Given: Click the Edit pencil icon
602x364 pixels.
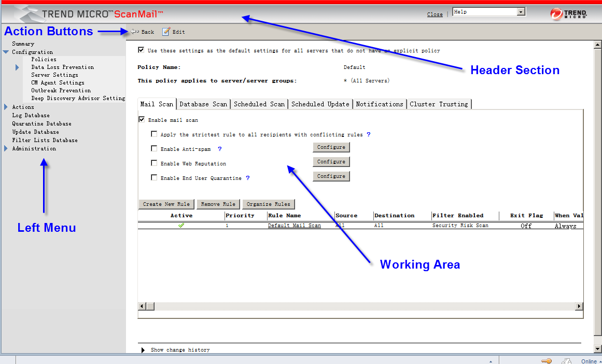Looking at the screenshot, I should click(166, 32).
